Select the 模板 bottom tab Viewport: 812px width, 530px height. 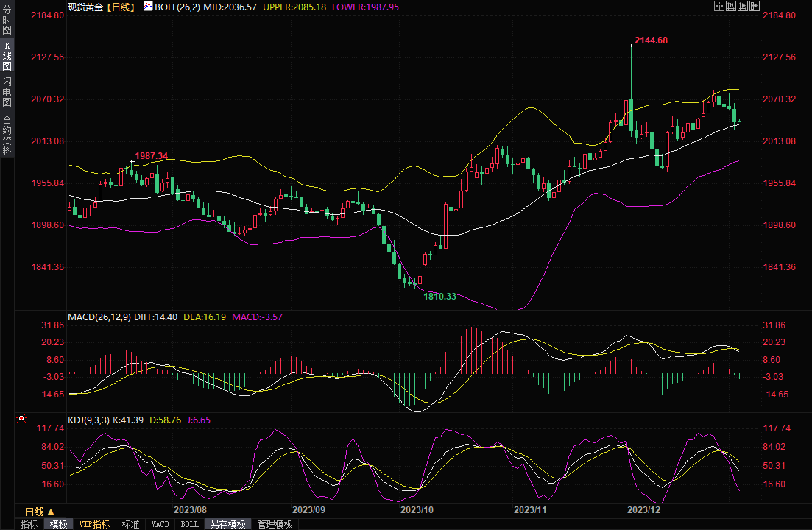(59, 524)
